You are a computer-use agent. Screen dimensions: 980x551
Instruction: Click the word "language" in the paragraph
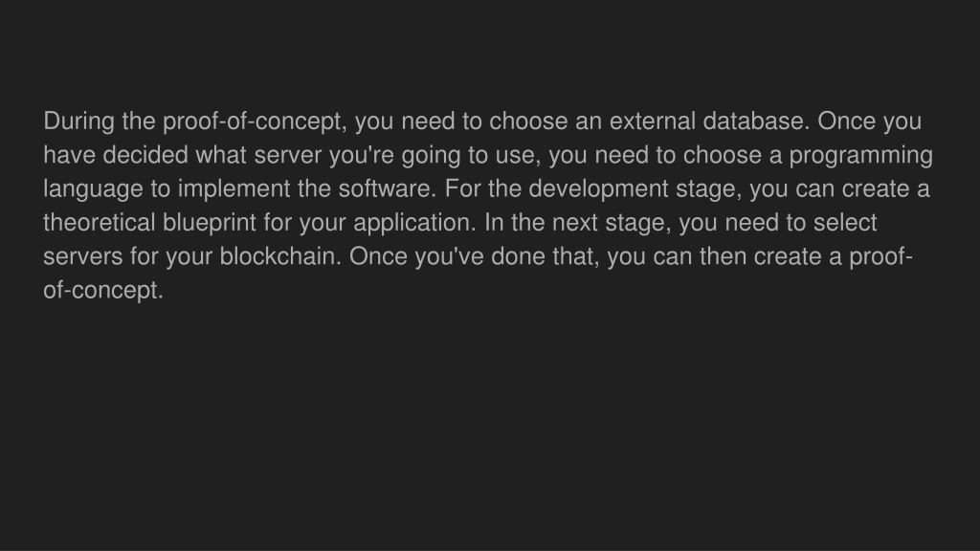click(x=93, y=190)
